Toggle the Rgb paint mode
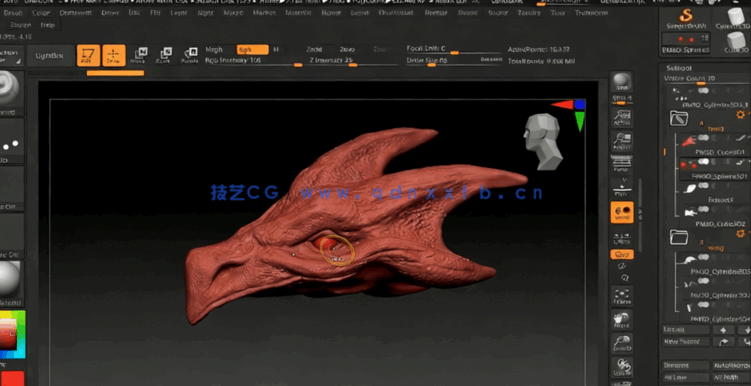This screenshot has width=751, height=386. tap(252, 49)
